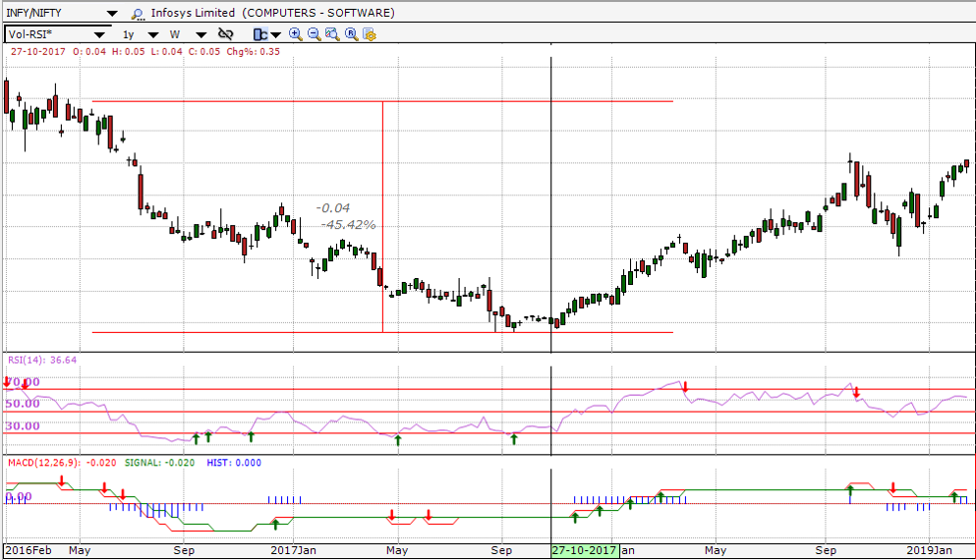
Task: Click the 2017Jan label on time axis
Action: [x=292, y=550]
